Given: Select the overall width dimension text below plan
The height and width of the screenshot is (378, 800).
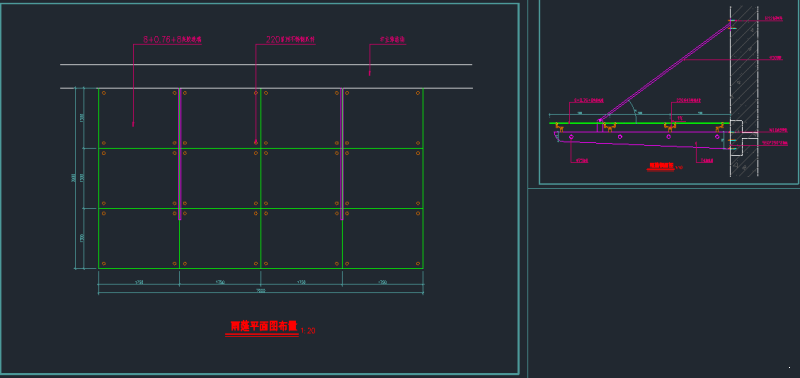Looking at the screenshot, I should coord(261,290).
